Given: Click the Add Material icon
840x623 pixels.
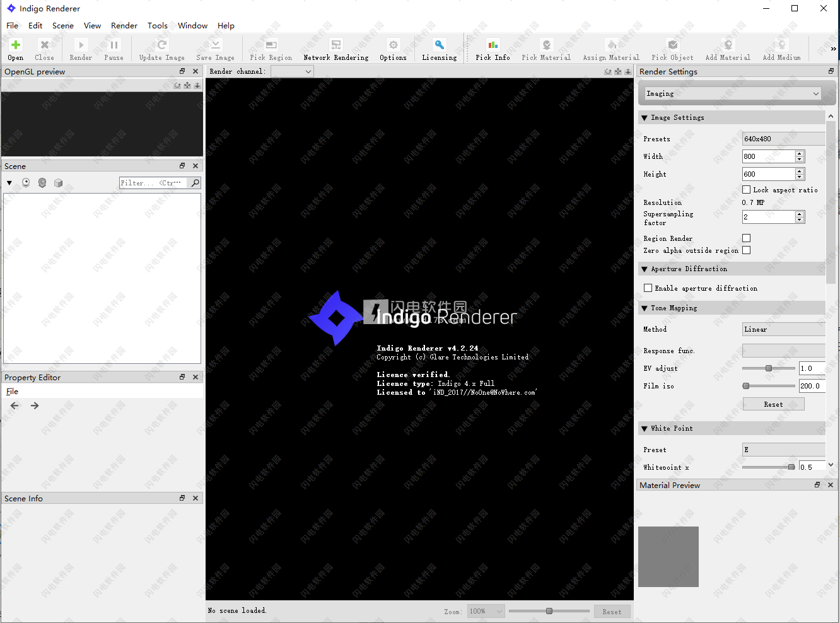Looking at the screenshot, I should 728,49.
